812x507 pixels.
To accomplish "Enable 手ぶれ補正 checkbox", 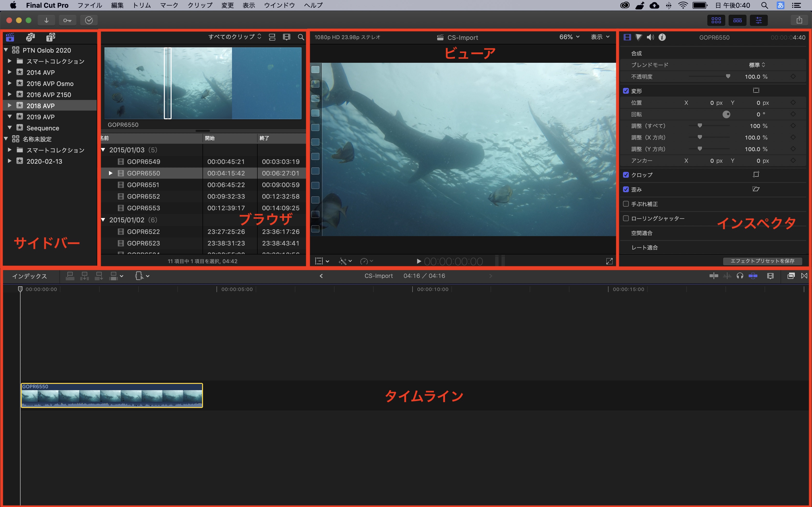I will 626,204.
